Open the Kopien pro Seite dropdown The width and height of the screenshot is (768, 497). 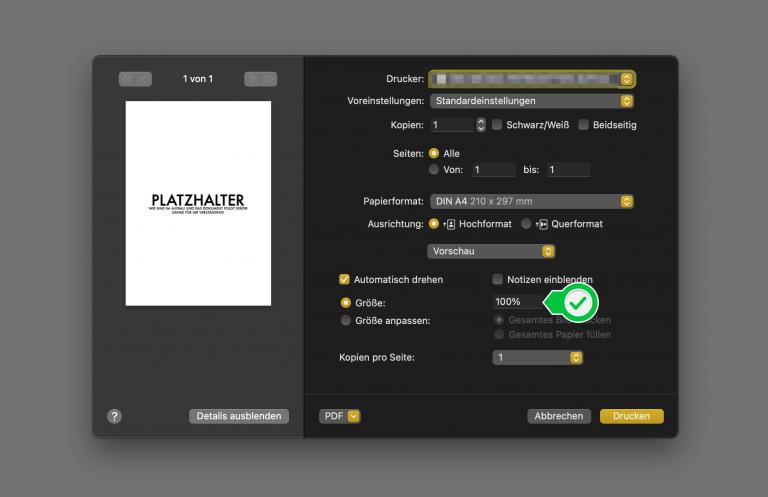[x=537, y=357]
